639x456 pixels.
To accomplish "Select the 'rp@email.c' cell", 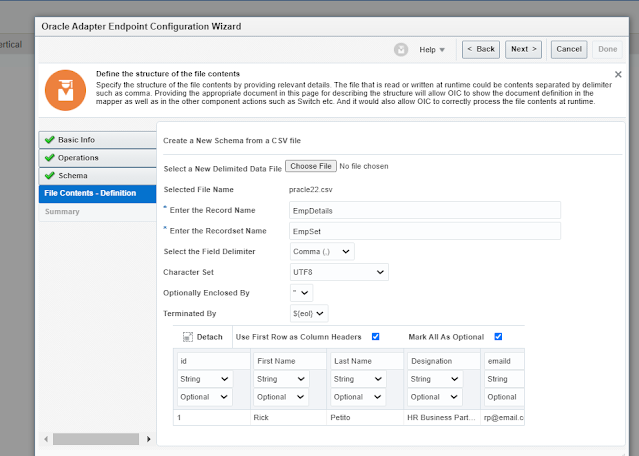I will click(502, 418).
